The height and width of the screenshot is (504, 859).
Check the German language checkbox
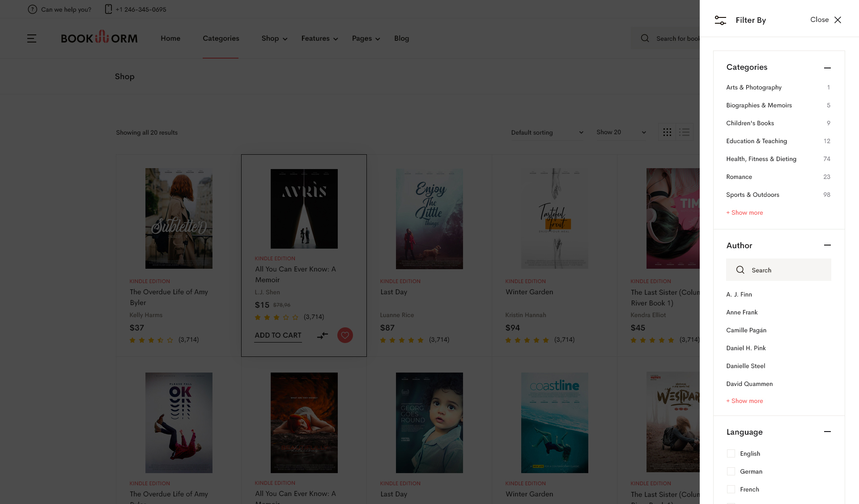pyautogui.click(x=731, y=471)
